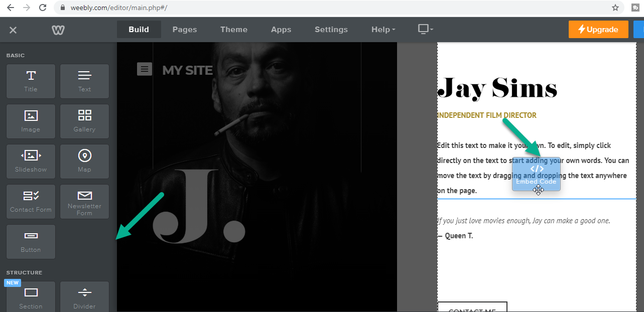Click the large J. logo letter
This screenshot has width=644, height=312.
coord(199,207)
